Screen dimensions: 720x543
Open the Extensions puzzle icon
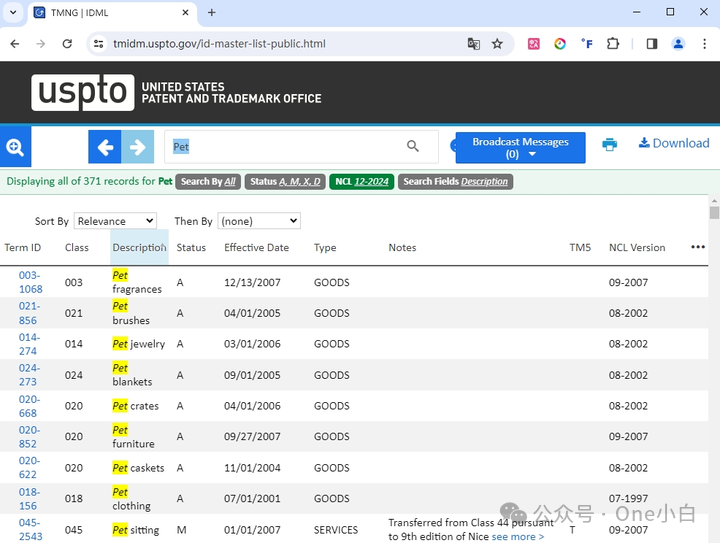coord(613,44)
